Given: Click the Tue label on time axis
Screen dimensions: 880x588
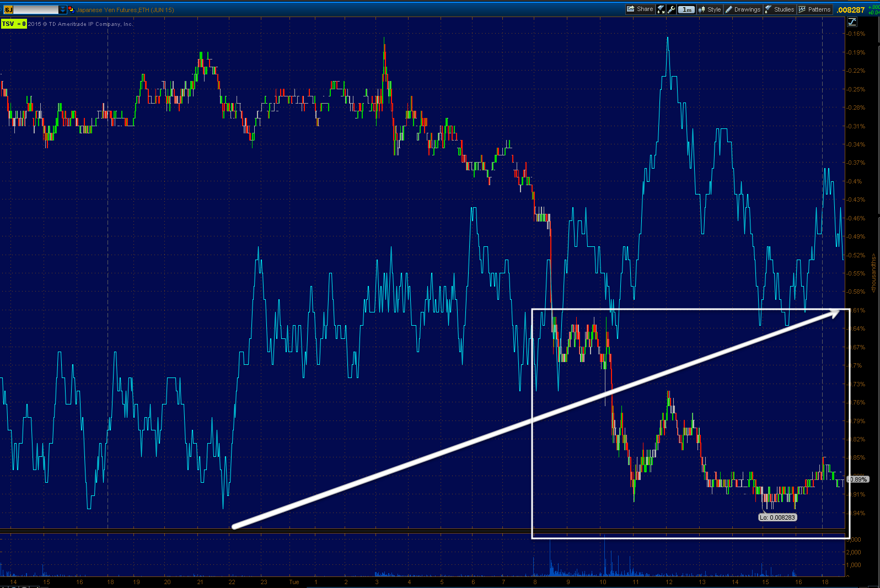Looking at the screenshot, I should point(294,582).
